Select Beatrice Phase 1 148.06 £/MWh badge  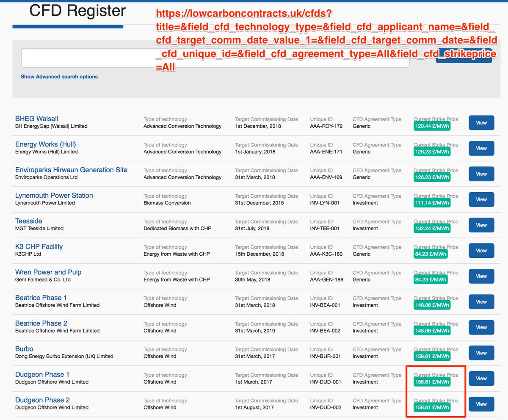432,305
